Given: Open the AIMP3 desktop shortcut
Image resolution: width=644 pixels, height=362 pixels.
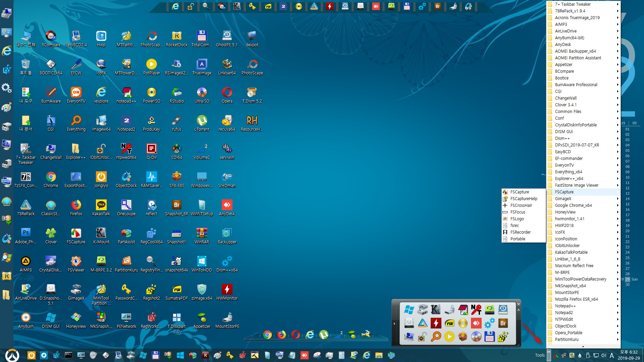Looking at the screenshot, I should 26,264.
